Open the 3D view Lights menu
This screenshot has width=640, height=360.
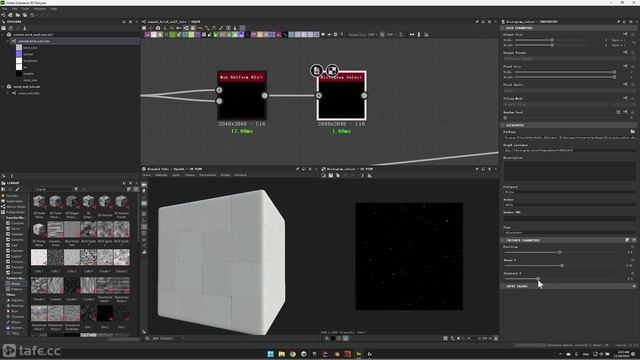(176, 175)
